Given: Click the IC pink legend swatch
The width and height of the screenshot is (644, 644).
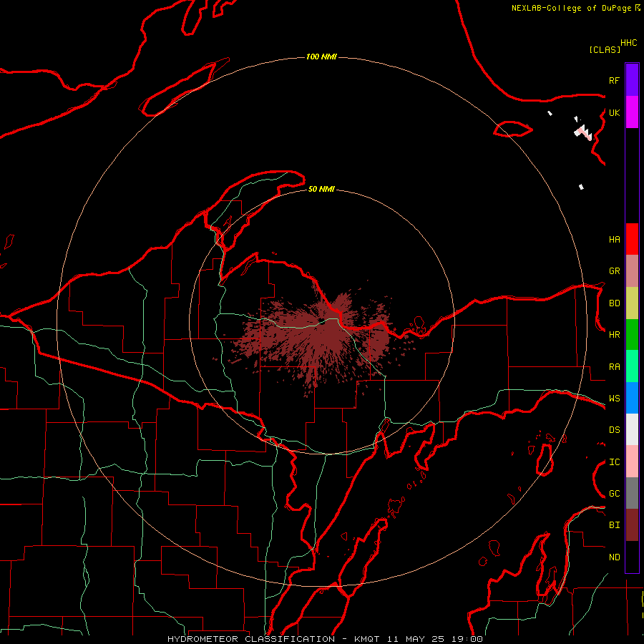Looking at the screenshot, I should pyautogui.click(x=632, y=462).
